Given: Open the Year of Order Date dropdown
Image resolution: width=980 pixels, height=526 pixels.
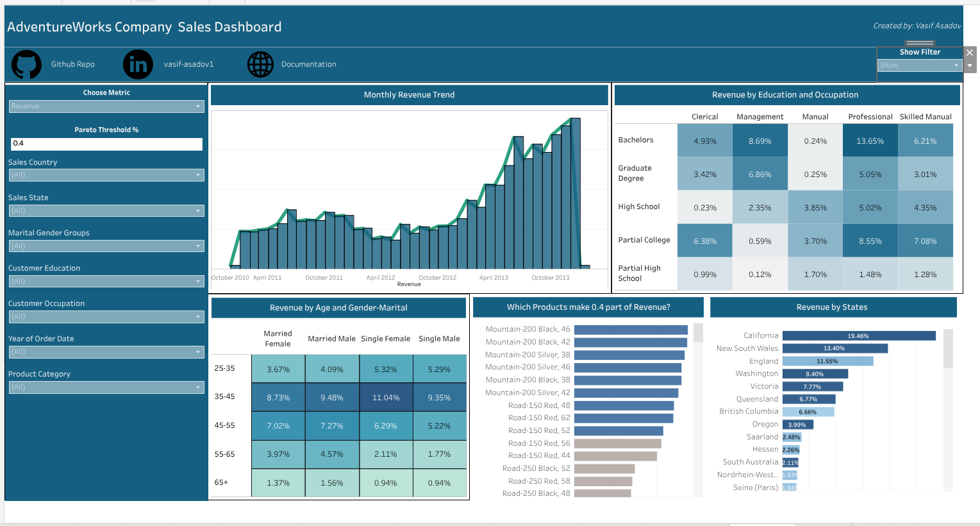Looking at the screenshot, I should pos(106,352).
